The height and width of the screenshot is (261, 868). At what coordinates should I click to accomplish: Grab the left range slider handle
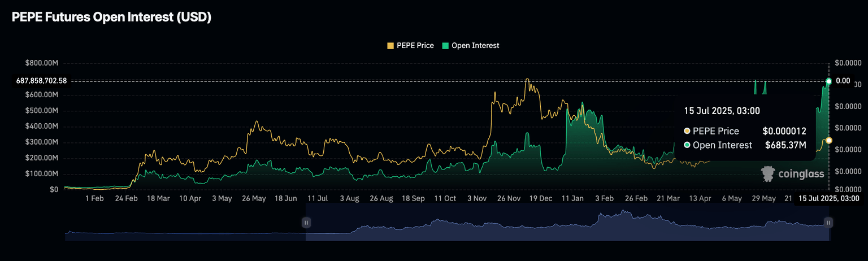tap(306, 223)
